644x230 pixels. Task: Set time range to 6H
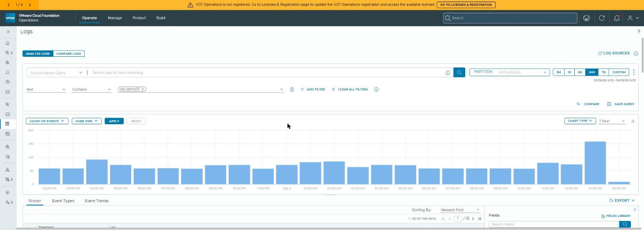coord(580,72)
